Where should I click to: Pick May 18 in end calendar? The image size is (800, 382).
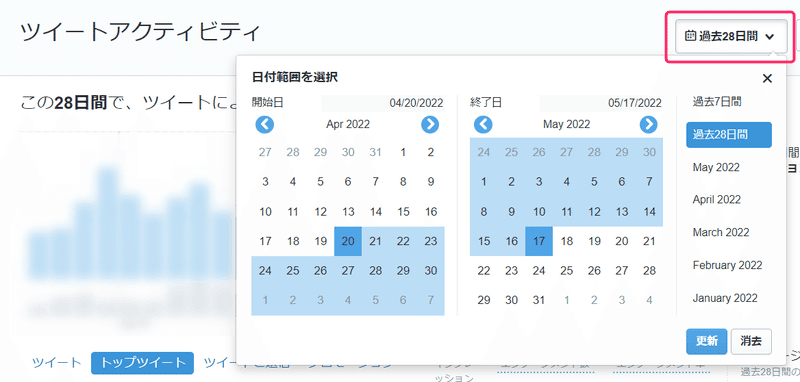click(566, 241)
